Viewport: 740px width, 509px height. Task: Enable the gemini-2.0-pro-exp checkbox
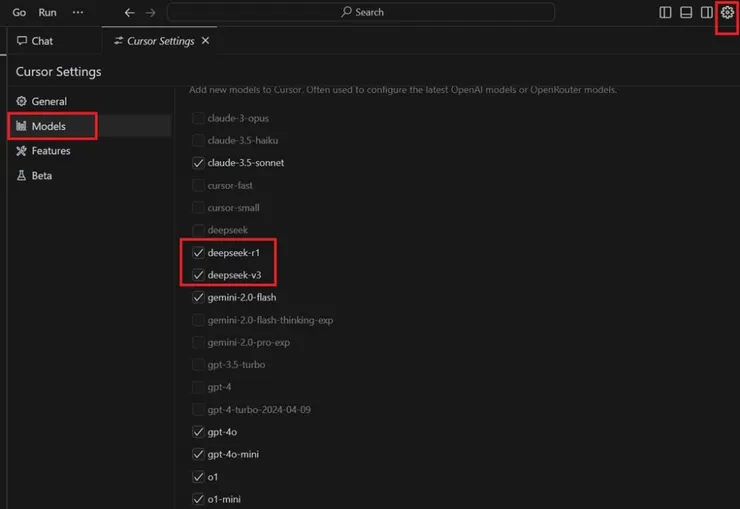pos(198,342)
